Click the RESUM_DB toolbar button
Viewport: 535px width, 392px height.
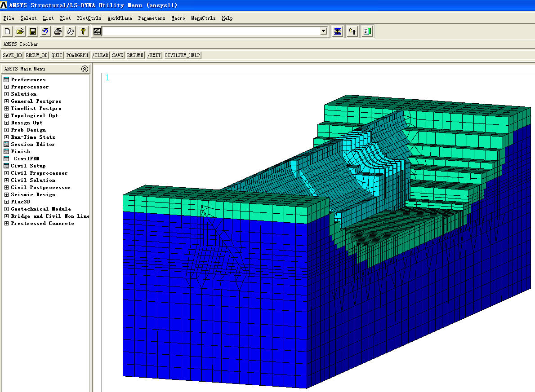pos(36,55)
